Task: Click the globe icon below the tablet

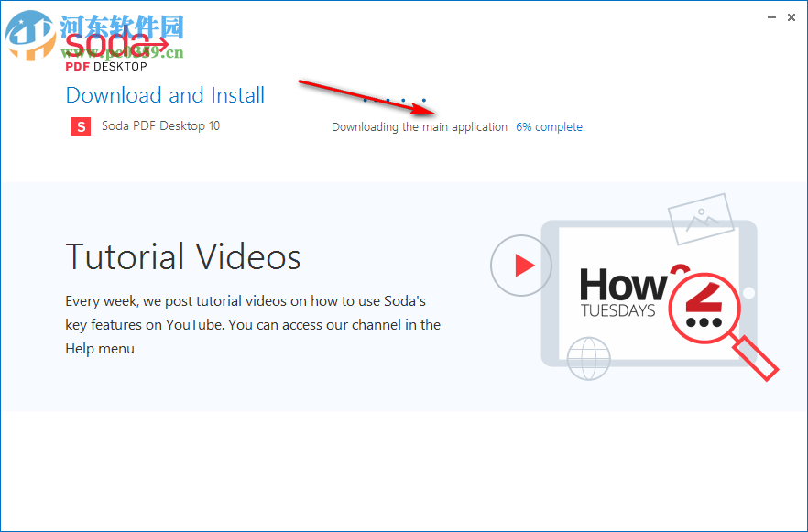Action: coord(588,358)
